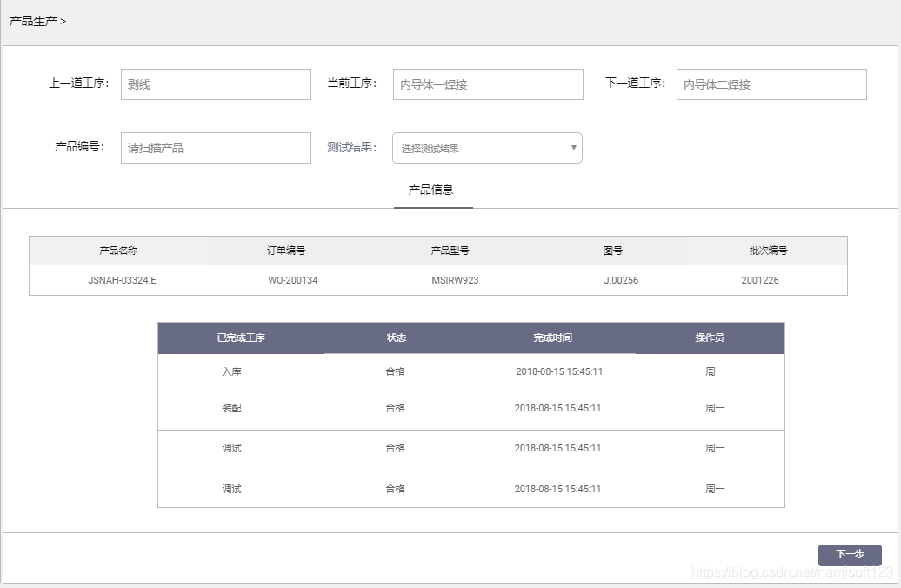This screenshot has width=901, height=588.
Task: Click operator 周一 in 装配 row
Action: [716, 408]
